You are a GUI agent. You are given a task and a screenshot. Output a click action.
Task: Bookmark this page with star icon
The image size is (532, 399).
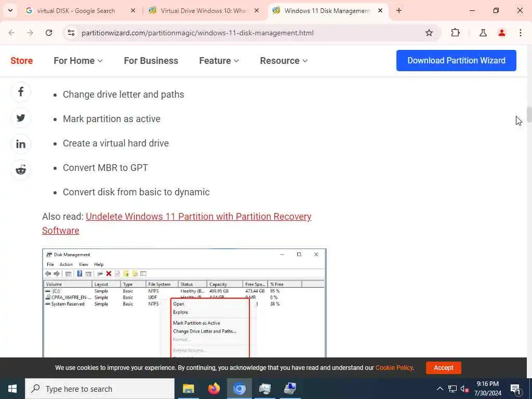tap(429, 33)
